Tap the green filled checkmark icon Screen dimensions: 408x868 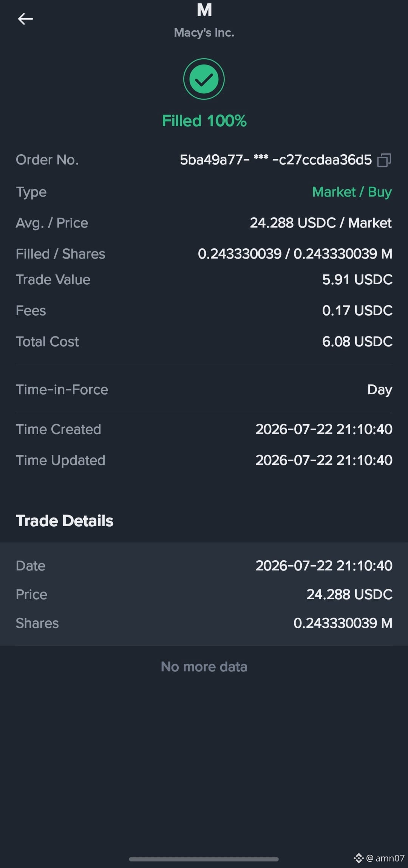(x=204, y=79)
